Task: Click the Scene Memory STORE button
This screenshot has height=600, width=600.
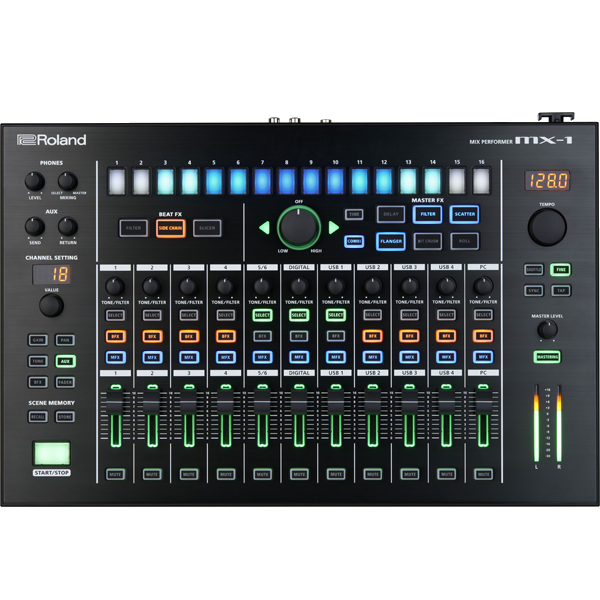Action: click(65, 417)
